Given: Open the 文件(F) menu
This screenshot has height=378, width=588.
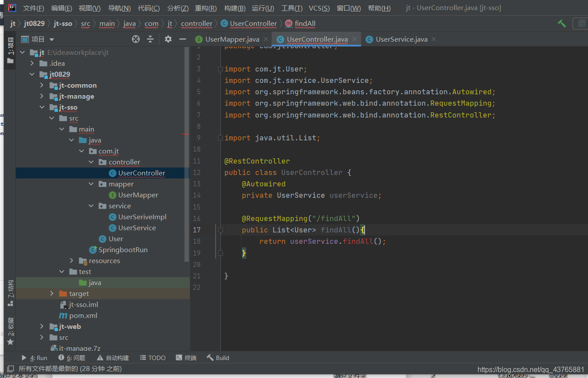Looking at the screenshot, I should (x=33, y=8).
